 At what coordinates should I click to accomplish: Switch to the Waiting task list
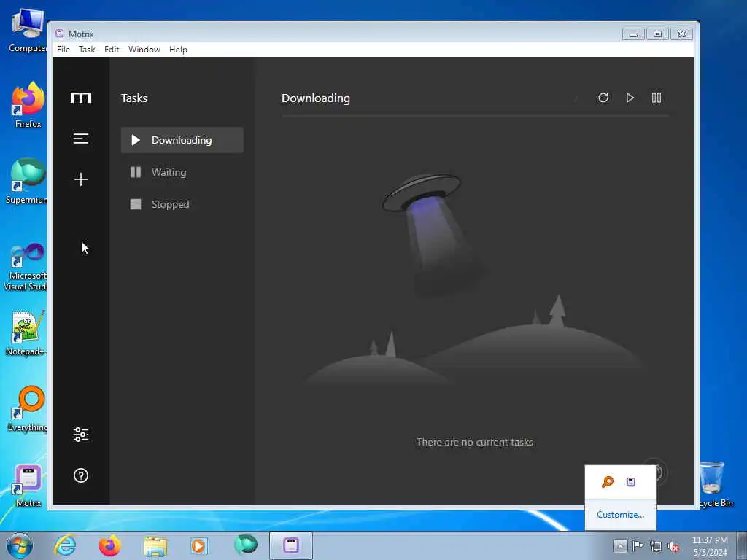click(182, 172)
